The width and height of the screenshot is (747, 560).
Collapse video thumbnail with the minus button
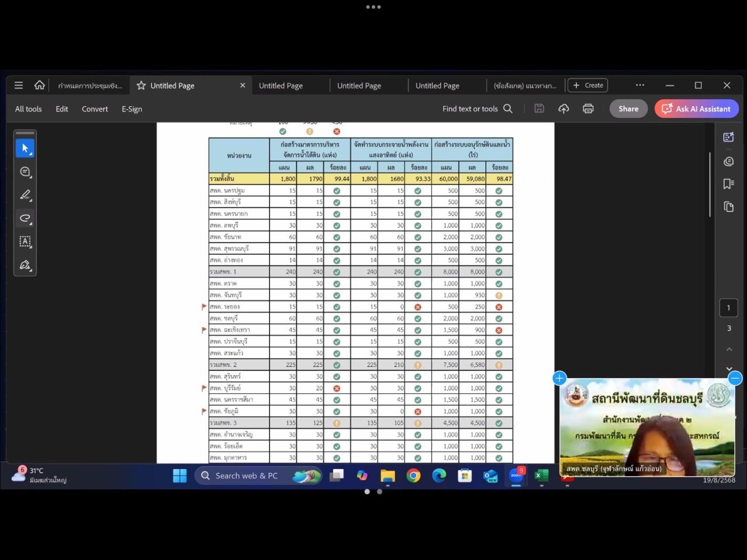(x=735, y=378)
